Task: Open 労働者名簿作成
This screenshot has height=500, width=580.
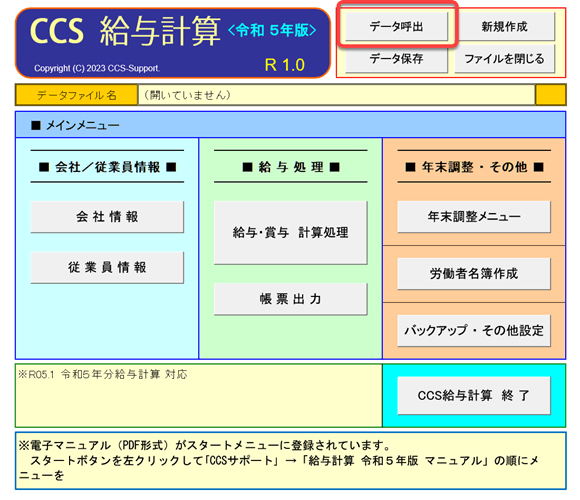Action: 474,274
